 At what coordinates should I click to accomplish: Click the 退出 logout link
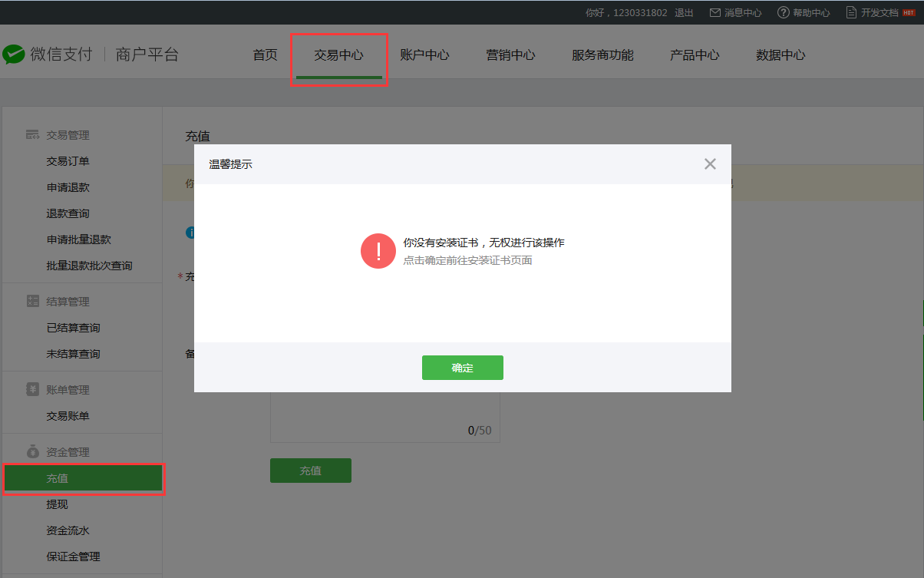(684, 13)
